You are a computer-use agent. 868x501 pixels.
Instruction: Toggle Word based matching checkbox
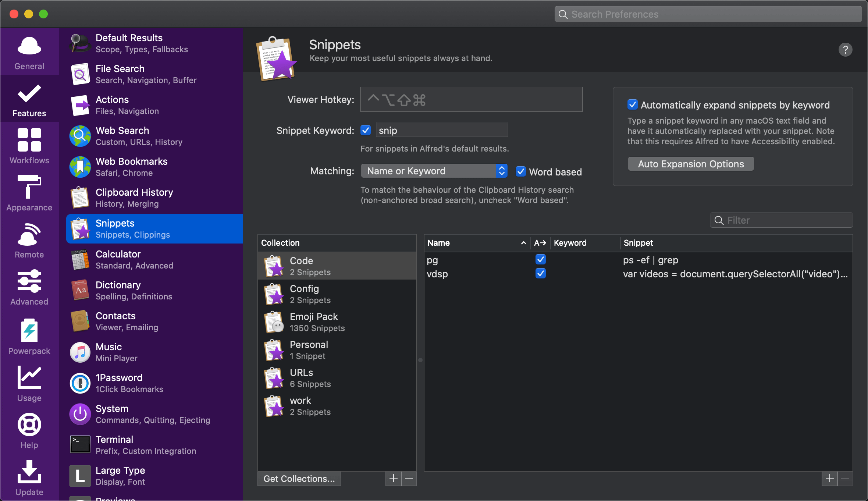pyautogui.click(x=520, y=171)
